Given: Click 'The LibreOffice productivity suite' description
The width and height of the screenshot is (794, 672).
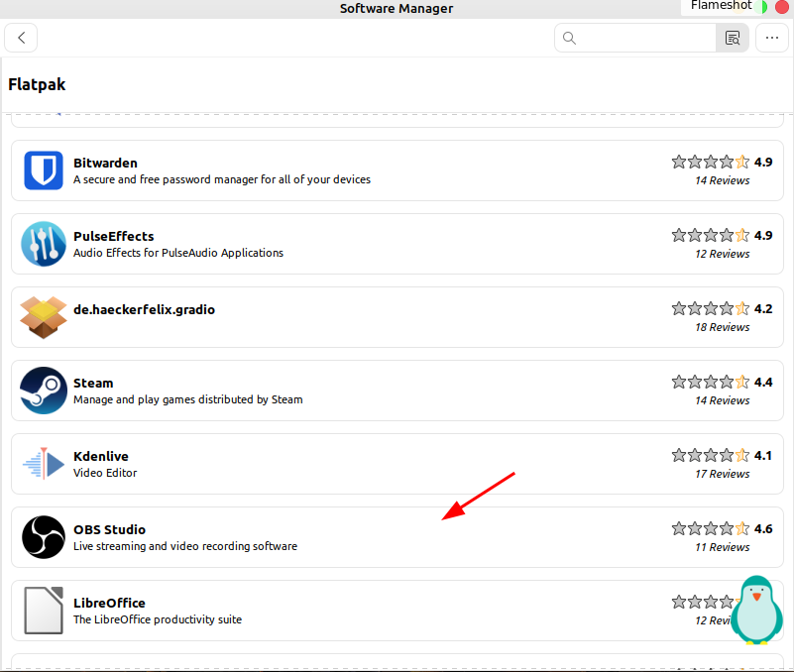Looking at the screenshot, I should [158, 619].
